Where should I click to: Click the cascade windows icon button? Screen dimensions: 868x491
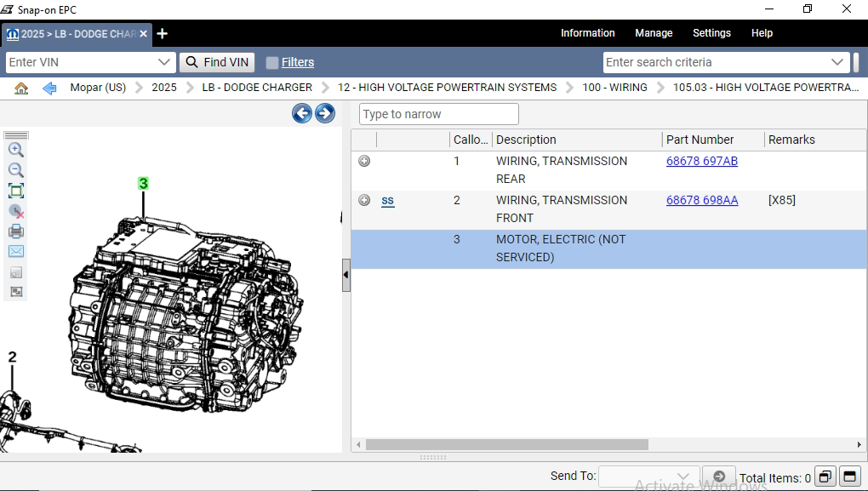pyautogui.click(x=825, y=477)
